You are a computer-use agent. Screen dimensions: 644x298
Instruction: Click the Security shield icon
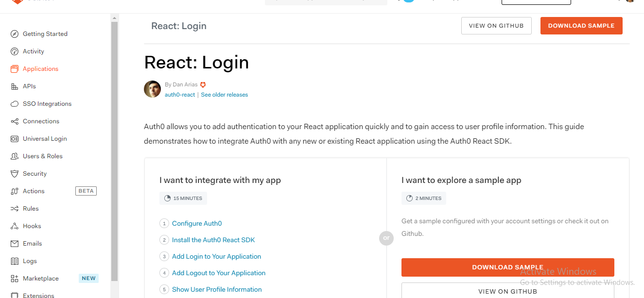[x=15, y=174]
